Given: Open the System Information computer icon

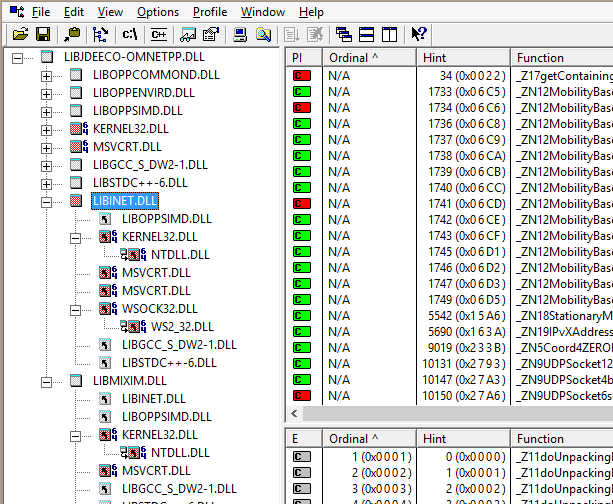Looking at the screenshot, I should pyautogui.click(x=240, y=34).
